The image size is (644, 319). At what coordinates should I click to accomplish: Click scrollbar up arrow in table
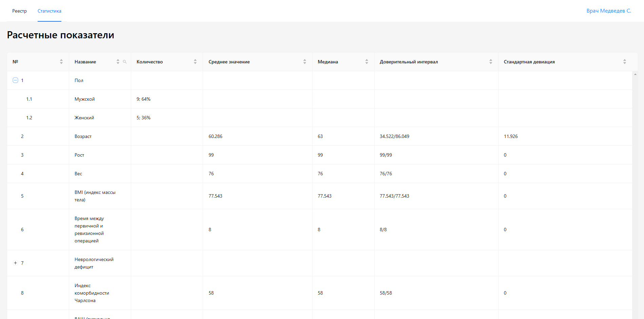click(635, 74)
